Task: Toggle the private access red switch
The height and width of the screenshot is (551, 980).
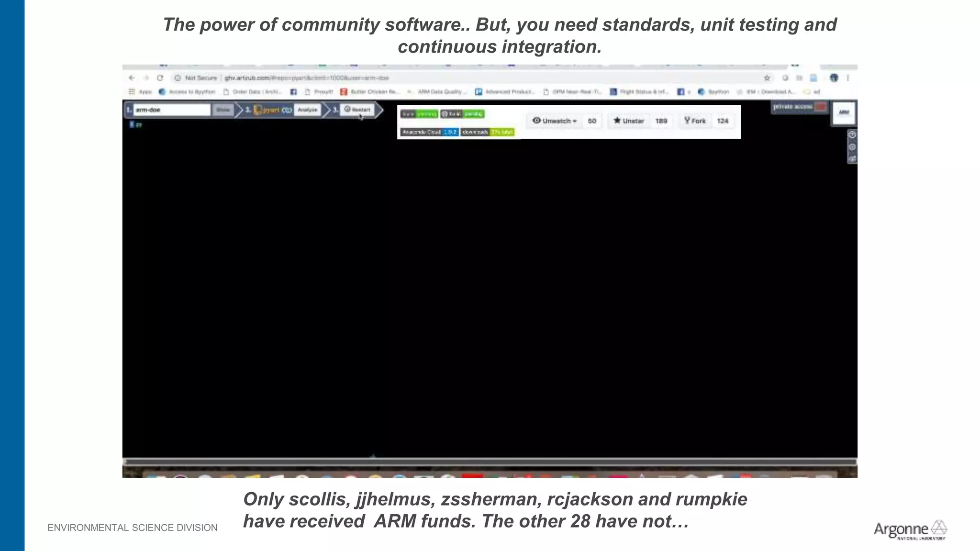Action: click(821, 107)
